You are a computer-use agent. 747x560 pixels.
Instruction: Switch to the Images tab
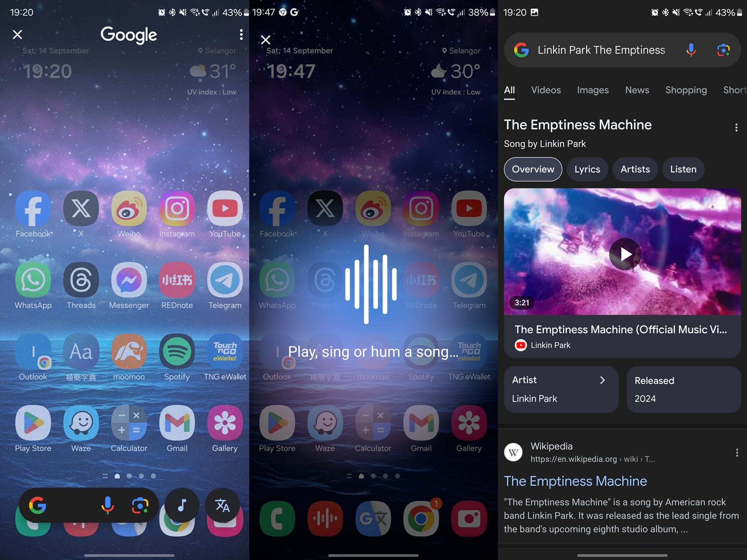(592, 90)
